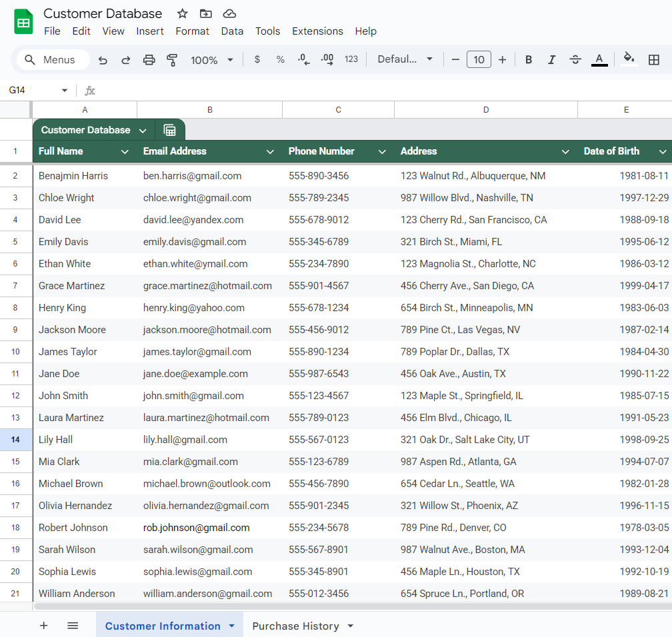The image size is (672, 637).
Task: Click the Redo arrow icon
Action: click(125, 60)
